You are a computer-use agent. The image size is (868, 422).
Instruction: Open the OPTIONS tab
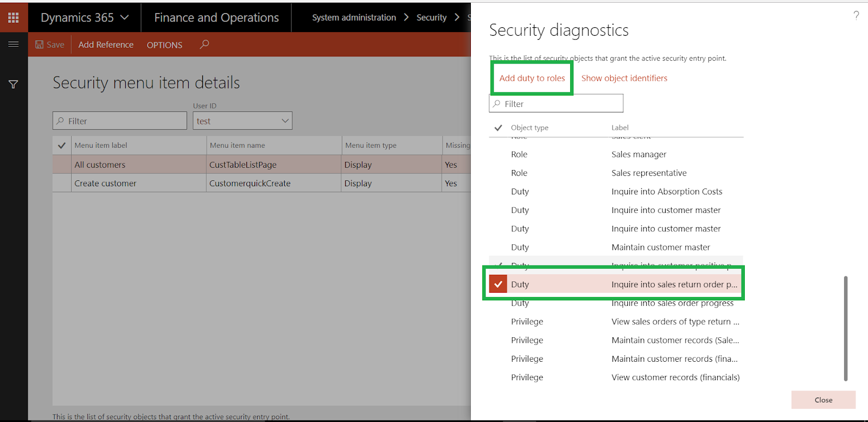164,45
